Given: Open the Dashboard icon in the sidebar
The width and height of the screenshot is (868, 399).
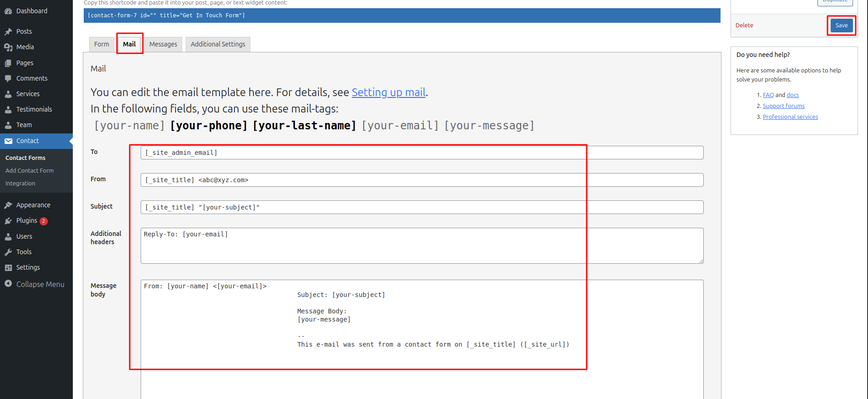Looking at the screenshot, I should click(x=8, y=11).
